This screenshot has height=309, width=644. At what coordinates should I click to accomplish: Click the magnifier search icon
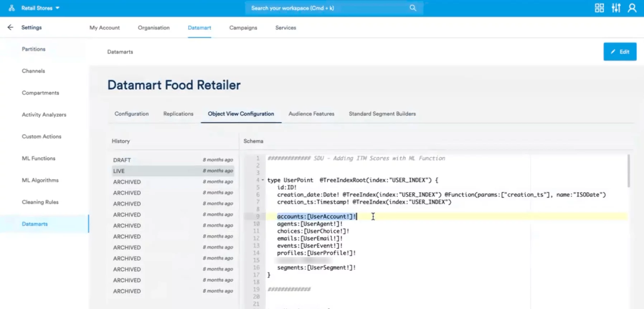coord(413,8)
